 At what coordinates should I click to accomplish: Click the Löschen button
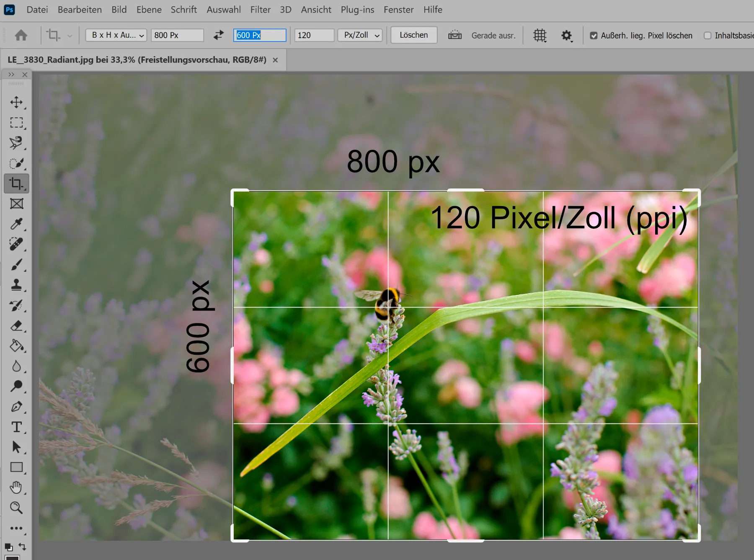coord(414,35)
